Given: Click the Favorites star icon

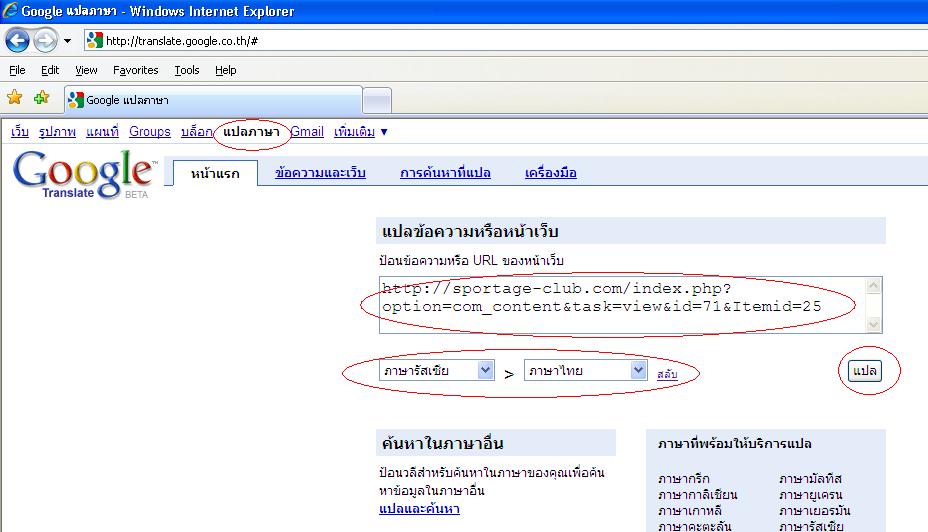Looking at the screenshot, I should [x=15, y=98].
